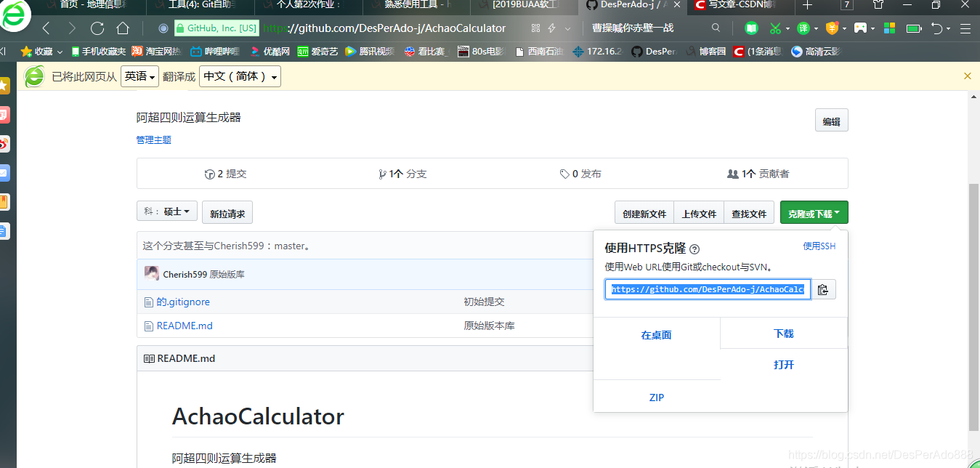
Task: Open the 爱奇艺 bookmark
Action: point(318,52)
